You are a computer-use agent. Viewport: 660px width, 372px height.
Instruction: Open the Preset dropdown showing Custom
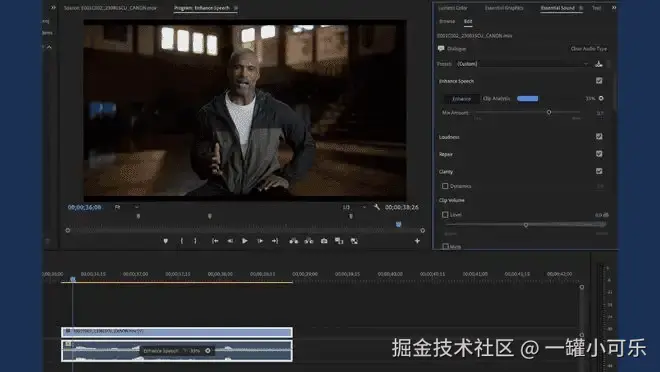pyautogui.click(x=522, y=64)
